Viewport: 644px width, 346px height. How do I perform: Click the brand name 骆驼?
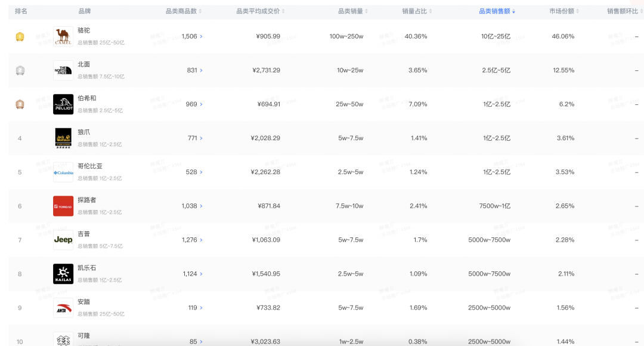click(84, 30)
